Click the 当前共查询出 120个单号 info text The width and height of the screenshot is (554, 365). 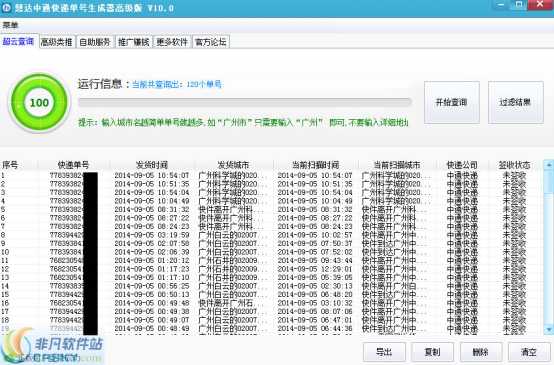177,84
